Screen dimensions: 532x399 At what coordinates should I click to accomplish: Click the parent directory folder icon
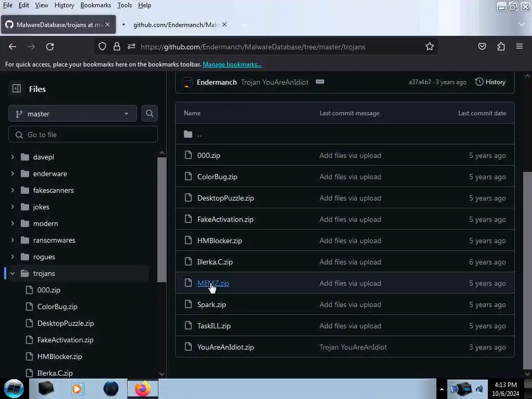(x=188, y=134)
